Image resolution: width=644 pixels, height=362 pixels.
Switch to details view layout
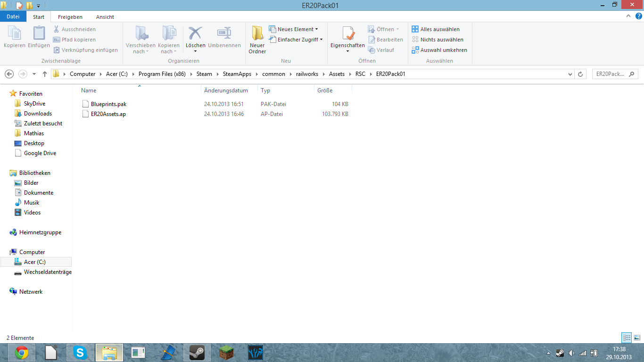coord(627,337)
